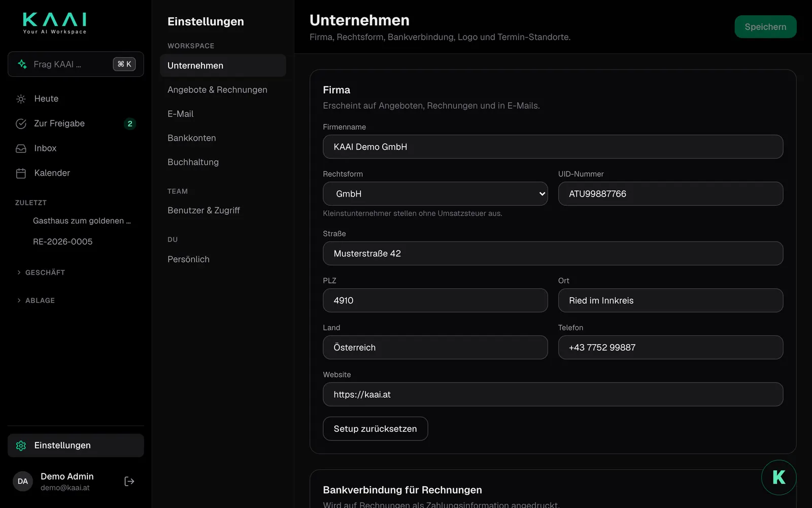This screenshot has width=812, height=508.
Task: Open the Unternehmen settings tab
Action: tap(223, 66)
